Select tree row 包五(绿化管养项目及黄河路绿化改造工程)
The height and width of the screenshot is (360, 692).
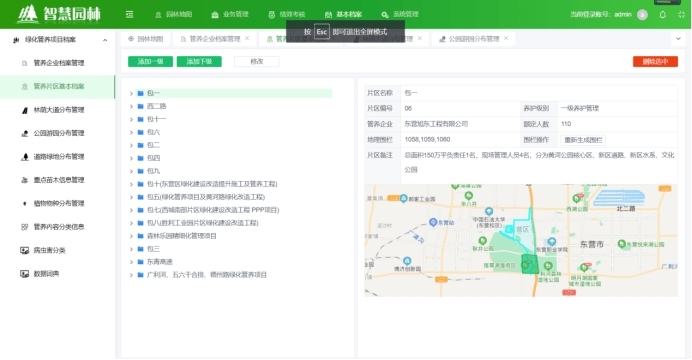[206, 197]
